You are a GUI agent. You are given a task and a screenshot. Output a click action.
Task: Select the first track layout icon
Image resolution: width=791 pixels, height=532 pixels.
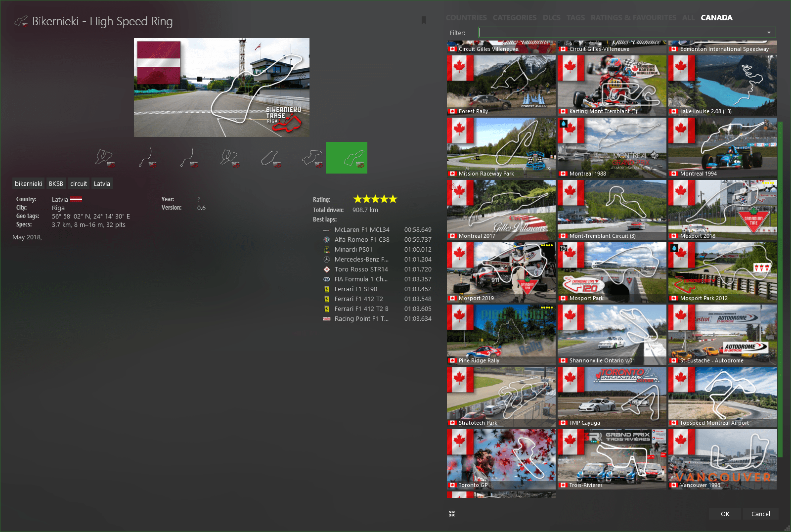pos(104,158)
